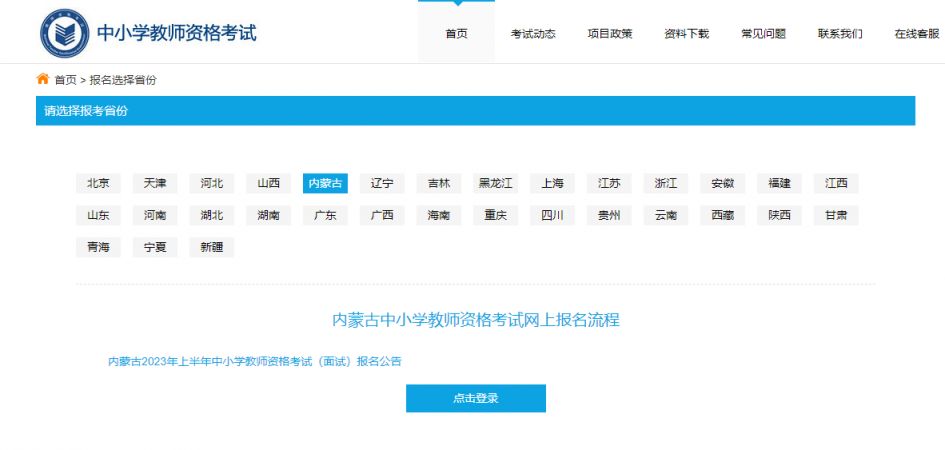The width and height of the screenshot is (945, 450).
Task: Open 联系我们 navigation item
Action: (x=840, y=34)
